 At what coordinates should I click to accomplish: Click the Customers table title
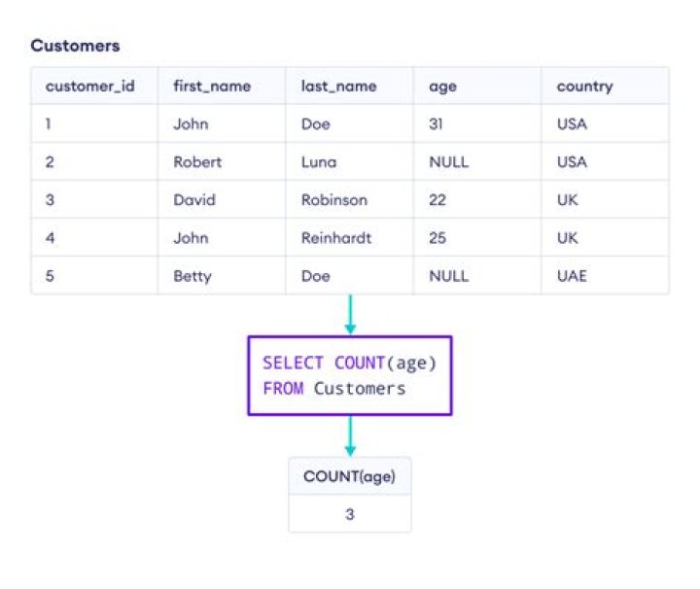tap(75, 46)
